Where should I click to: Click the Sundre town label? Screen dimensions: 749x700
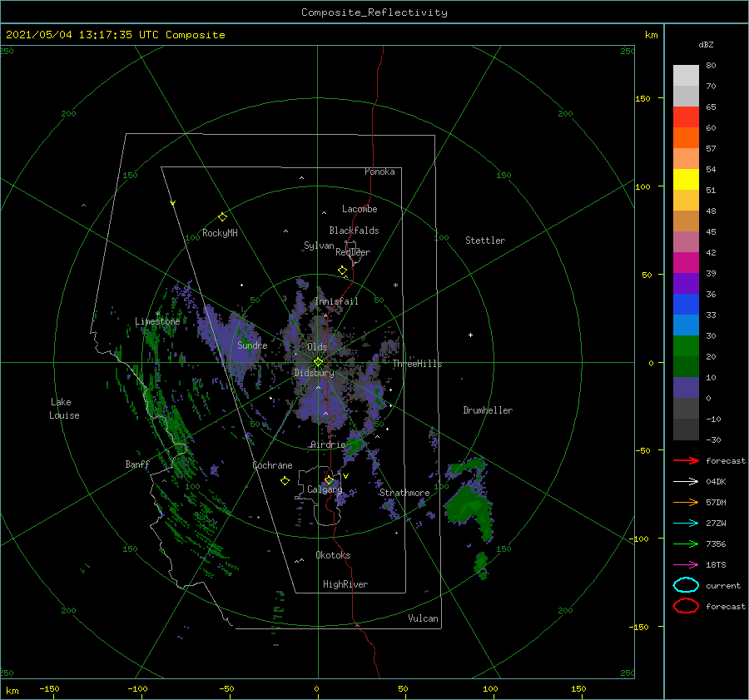tap(252, 345)
